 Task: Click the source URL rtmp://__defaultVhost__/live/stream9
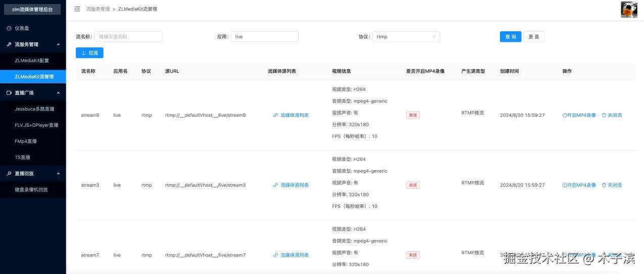point(205,115)
